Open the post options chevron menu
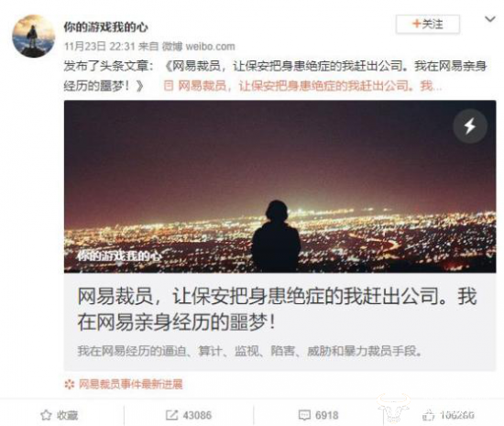Screen dimensions: 504x426 [x=490, y=19]
